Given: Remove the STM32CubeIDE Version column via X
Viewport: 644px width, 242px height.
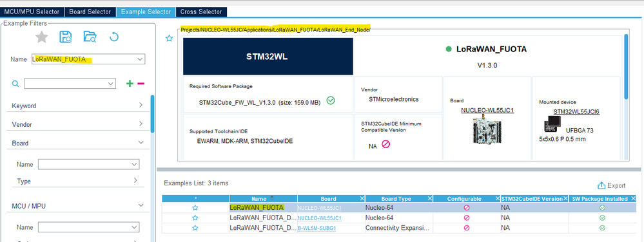Looking at the screenshot, I should tap(565, 198).
